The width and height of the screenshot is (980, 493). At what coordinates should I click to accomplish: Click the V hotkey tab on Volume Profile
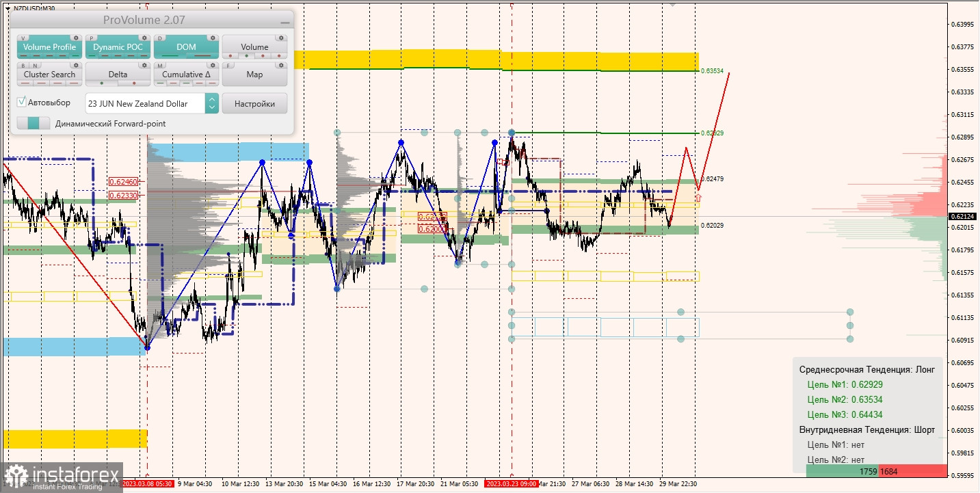point(24,38)
